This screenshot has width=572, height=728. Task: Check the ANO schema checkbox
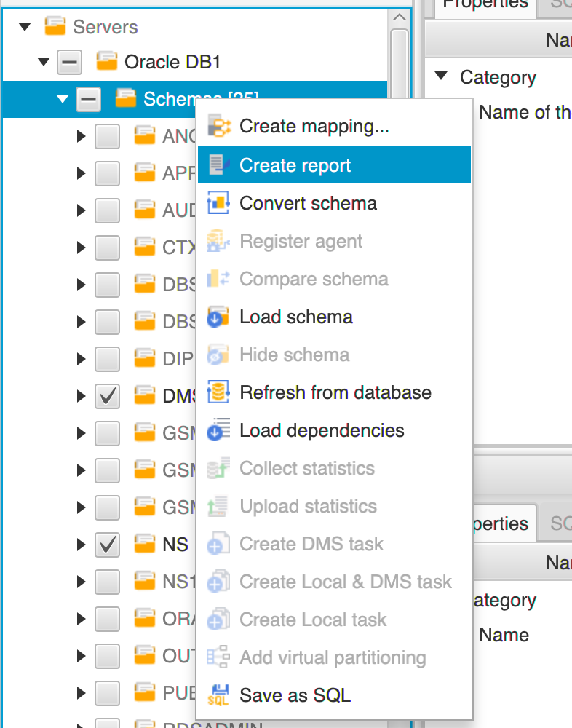[107, 136]
